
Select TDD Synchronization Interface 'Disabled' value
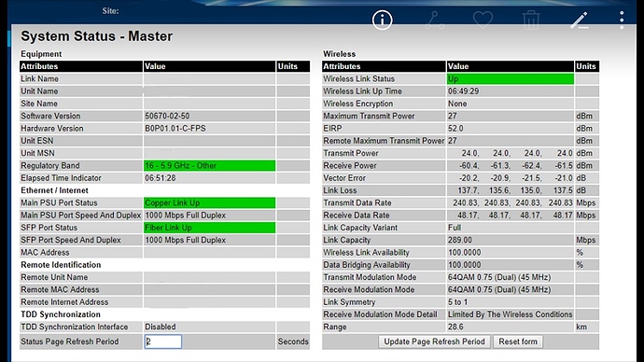[161, 327]
